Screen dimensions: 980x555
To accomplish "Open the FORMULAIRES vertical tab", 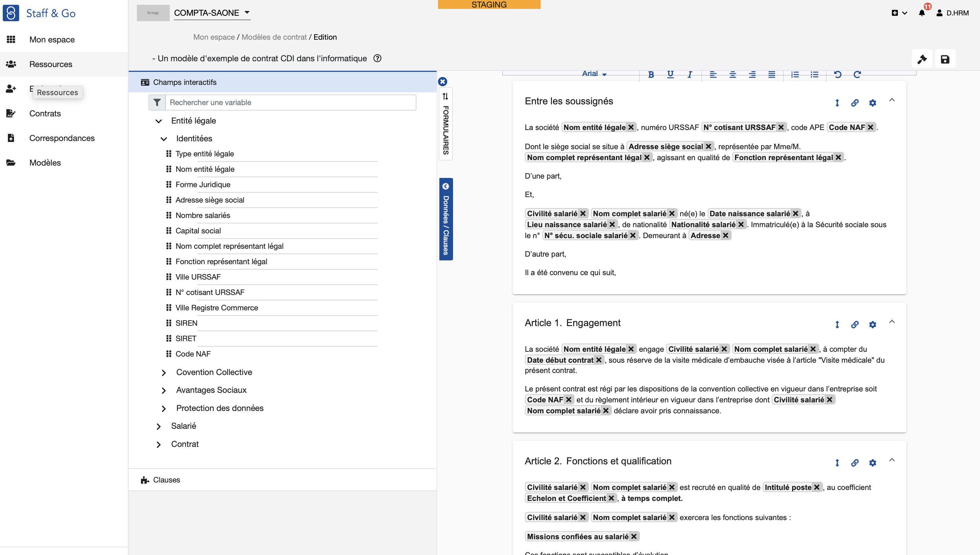I will pos(446,124).
